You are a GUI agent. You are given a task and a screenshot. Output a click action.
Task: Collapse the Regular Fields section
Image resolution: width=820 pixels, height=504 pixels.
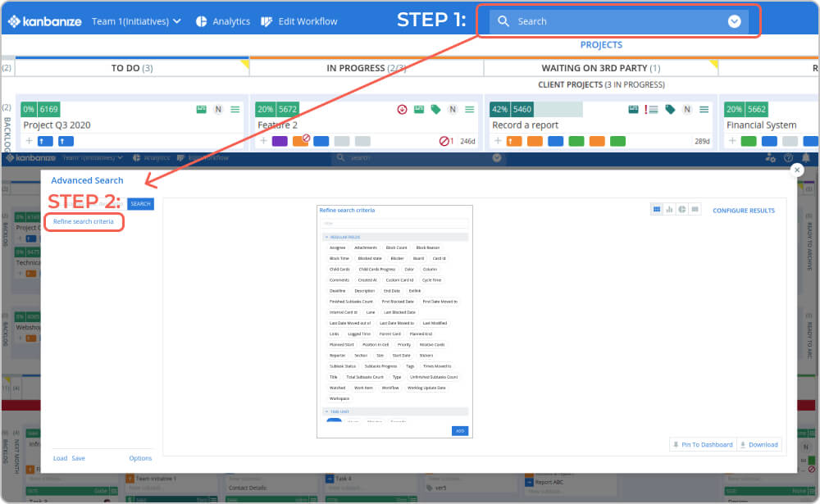point(395,238)
